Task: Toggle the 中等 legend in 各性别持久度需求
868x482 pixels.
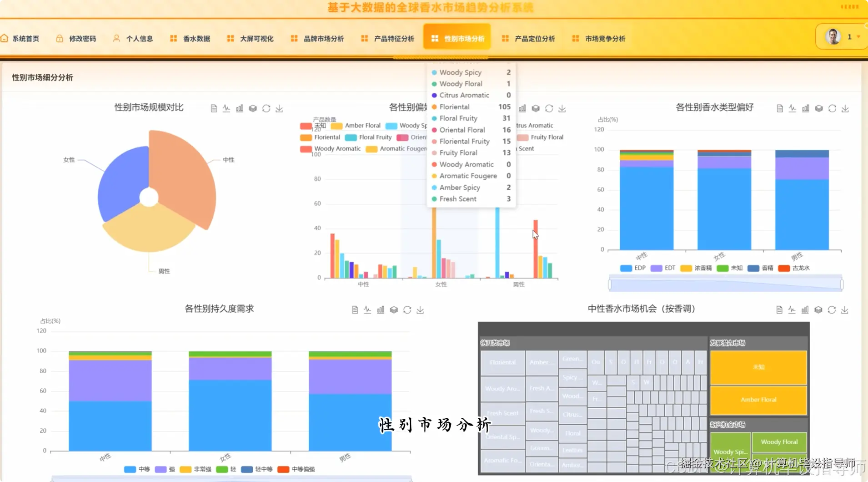Action: (137, 469)
